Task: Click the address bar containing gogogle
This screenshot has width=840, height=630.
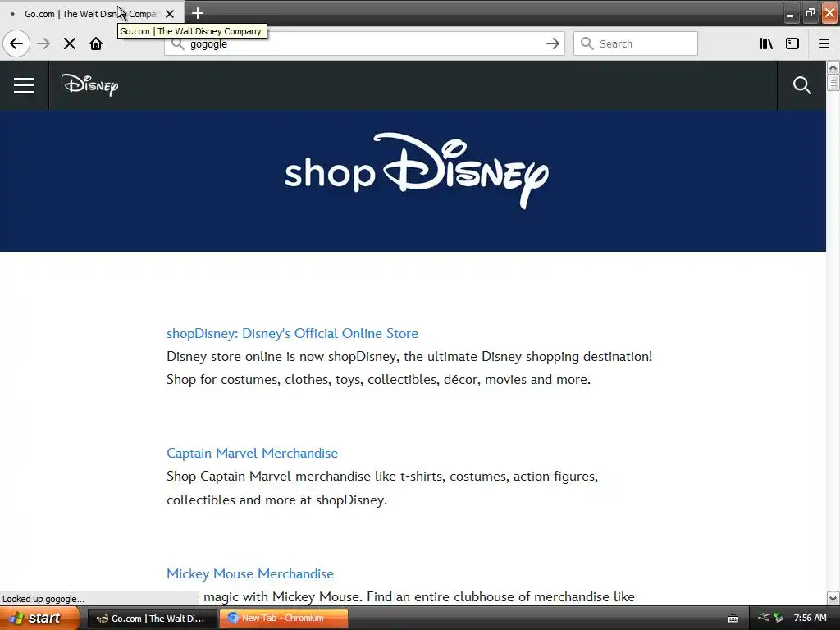Action: [364, 43]
